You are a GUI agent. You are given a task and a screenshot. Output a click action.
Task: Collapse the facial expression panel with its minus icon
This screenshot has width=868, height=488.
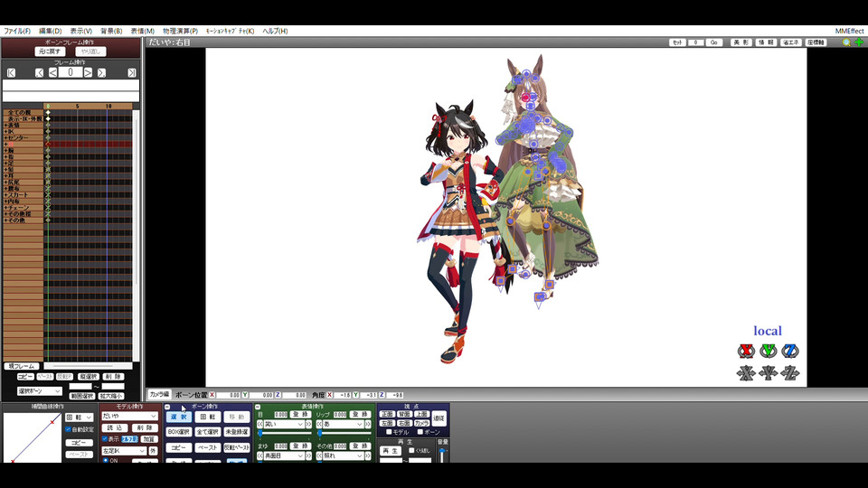(x=258, y=407)
